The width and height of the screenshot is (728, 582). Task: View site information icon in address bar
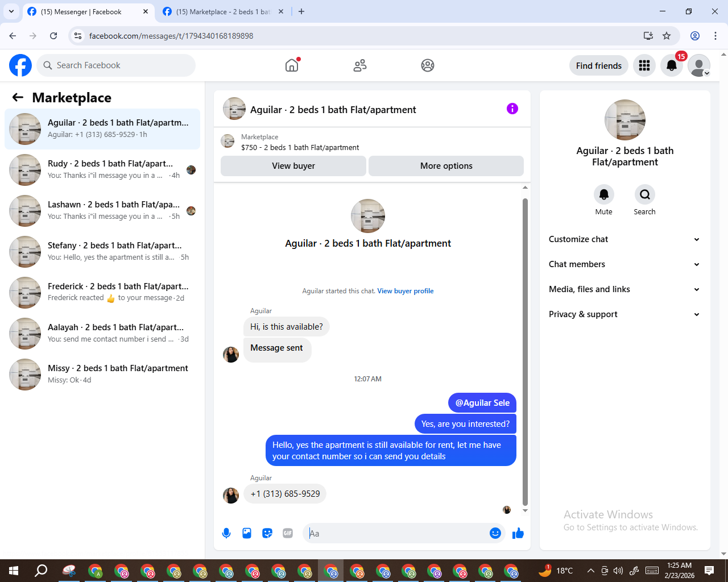tap(78, 36)
